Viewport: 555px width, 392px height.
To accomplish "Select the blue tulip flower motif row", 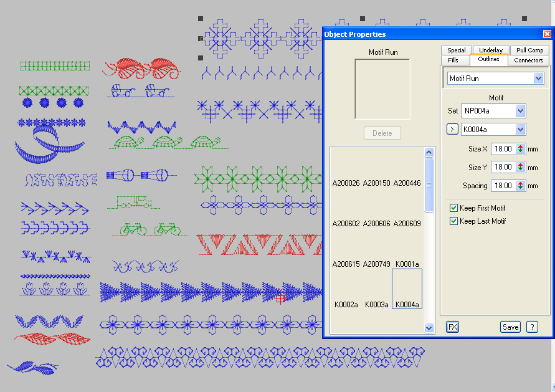I will pos(55,289).
